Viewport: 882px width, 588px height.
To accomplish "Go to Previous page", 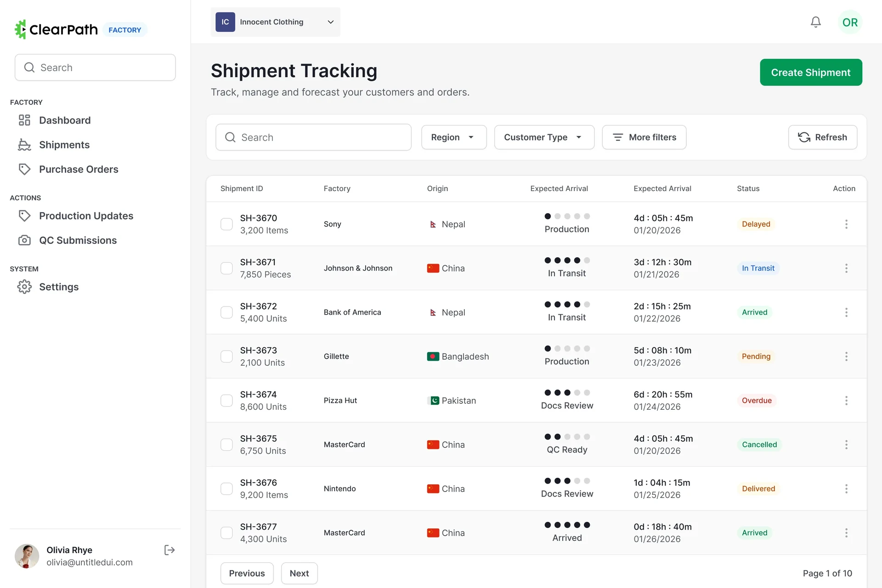I will coord(247,573).
